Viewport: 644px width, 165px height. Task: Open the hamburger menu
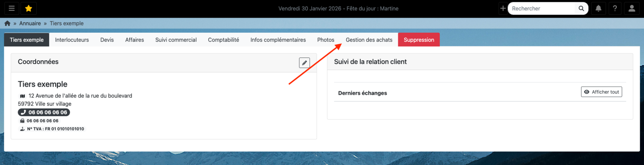(11, 8)
